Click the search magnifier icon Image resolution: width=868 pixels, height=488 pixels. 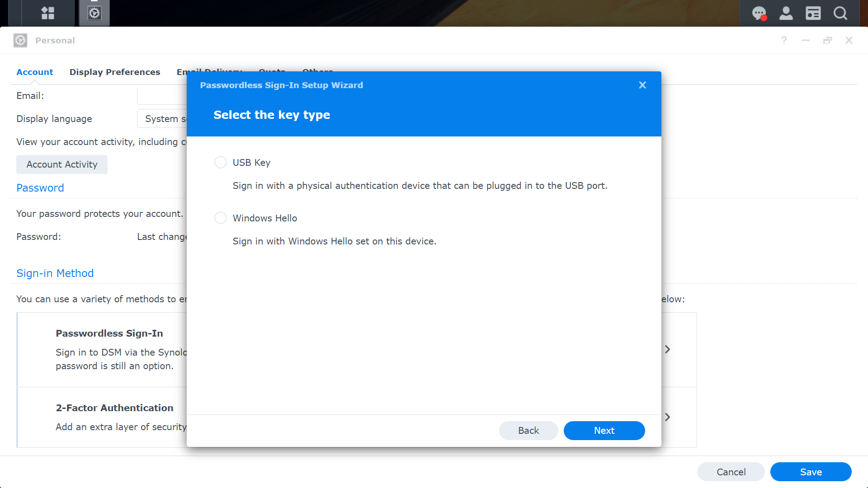tap(840, 13)
